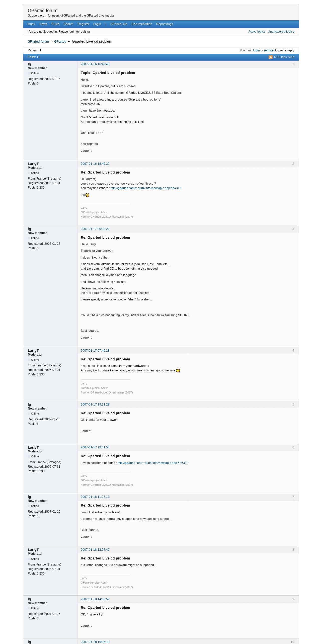Go to GParted breadcrumb category
Image resolution: width=322 pixels, height=644 pixels.
click(x=60, y=42)
